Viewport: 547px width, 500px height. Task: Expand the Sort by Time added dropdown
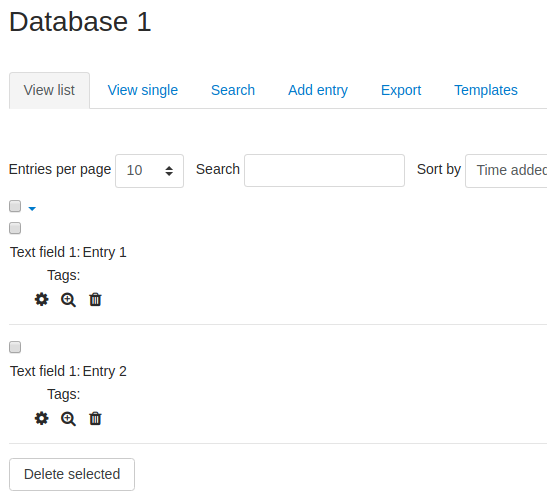506,171
